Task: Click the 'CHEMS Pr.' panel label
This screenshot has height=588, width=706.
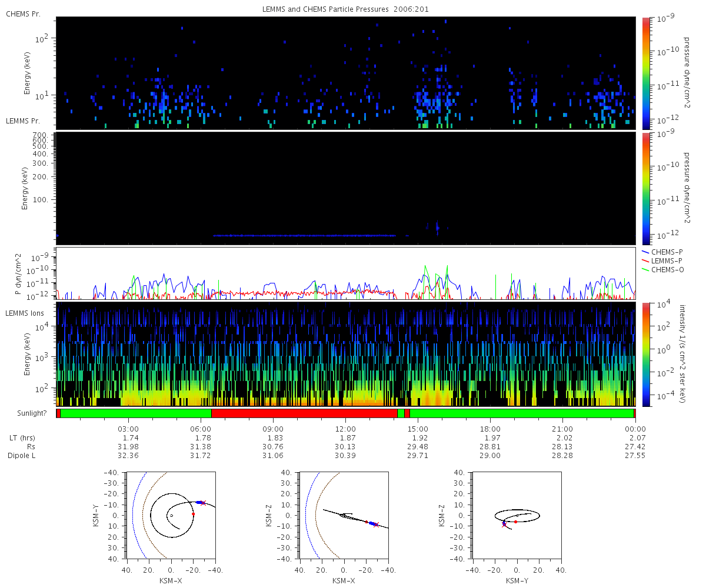Action: (x=23, y=14)
